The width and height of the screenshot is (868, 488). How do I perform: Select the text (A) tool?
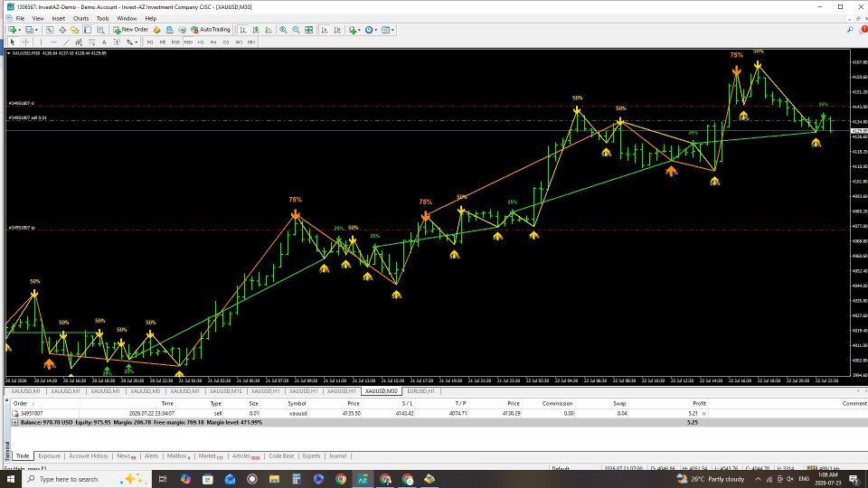pyautogui.click(x=104, y=42)
